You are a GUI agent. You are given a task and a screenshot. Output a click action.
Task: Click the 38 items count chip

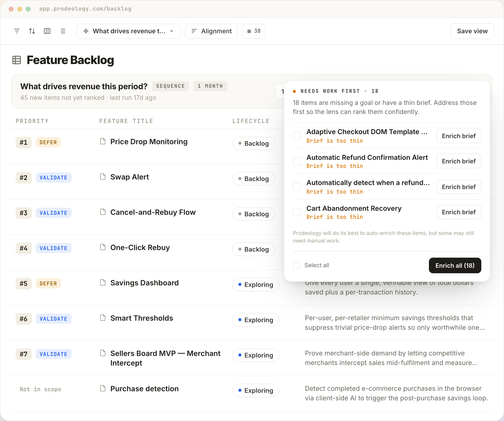point(254,31)
